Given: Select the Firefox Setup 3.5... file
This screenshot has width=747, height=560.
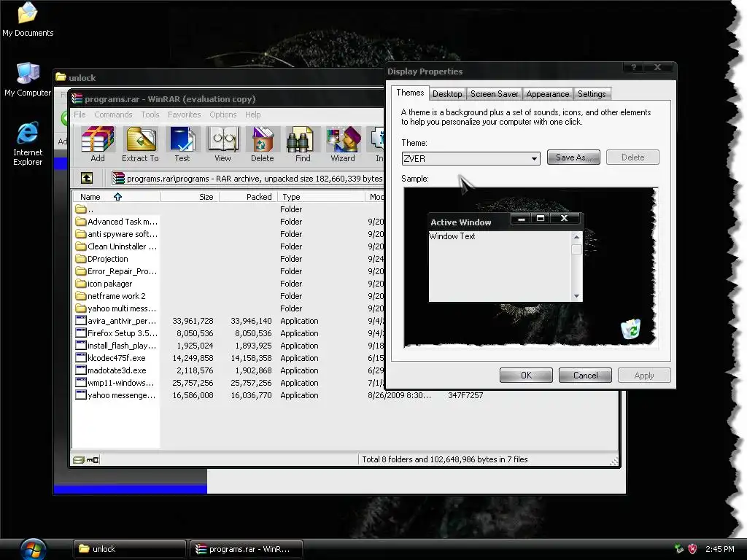Looking at the screenshot, I should click(x=116, y=332).
